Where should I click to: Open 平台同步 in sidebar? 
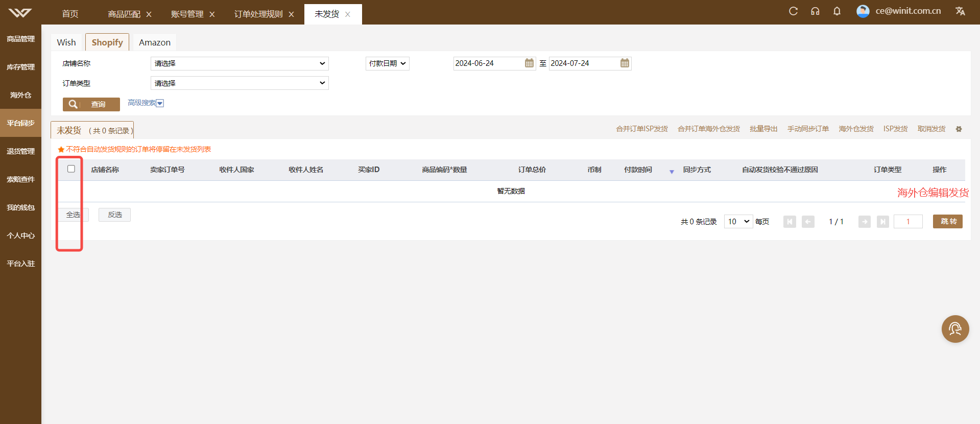pyautogui.click(x=20, y=123)
